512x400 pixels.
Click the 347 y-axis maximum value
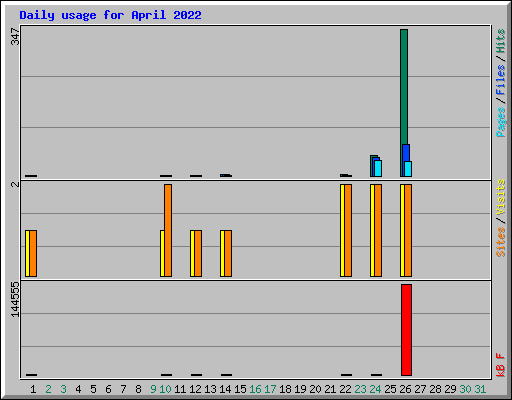click(15, 36)
